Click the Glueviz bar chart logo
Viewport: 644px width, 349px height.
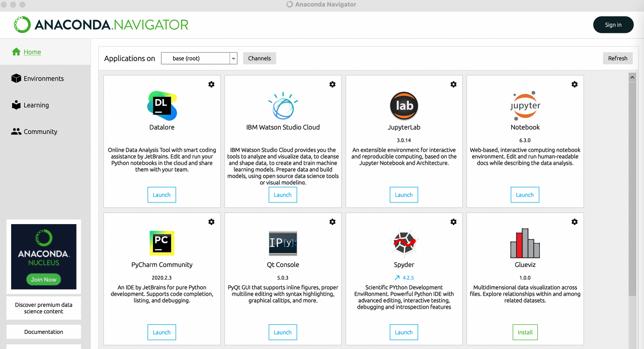[x=525, y=243]
